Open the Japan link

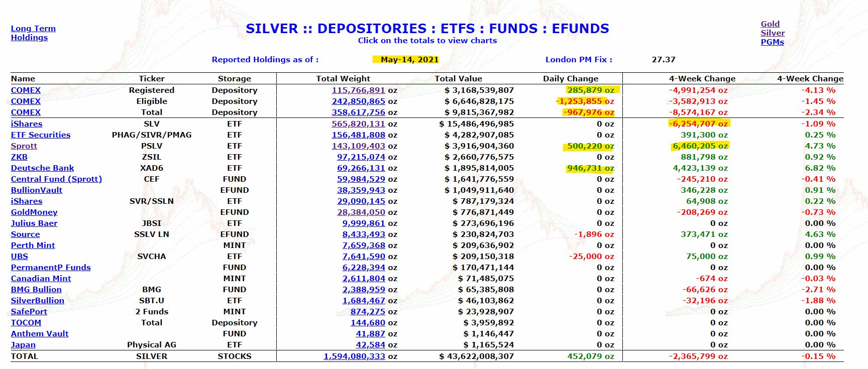(x=23, y=344)
